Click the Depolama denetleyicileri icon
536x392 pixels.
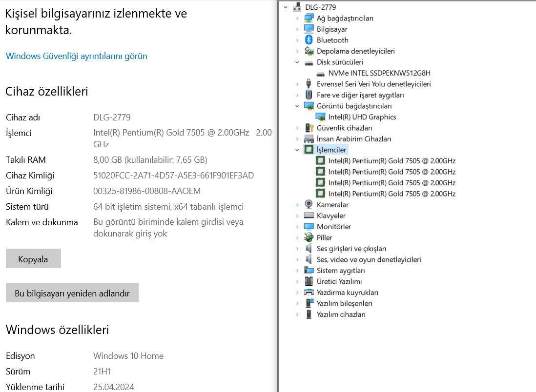[x=309, y=51]
